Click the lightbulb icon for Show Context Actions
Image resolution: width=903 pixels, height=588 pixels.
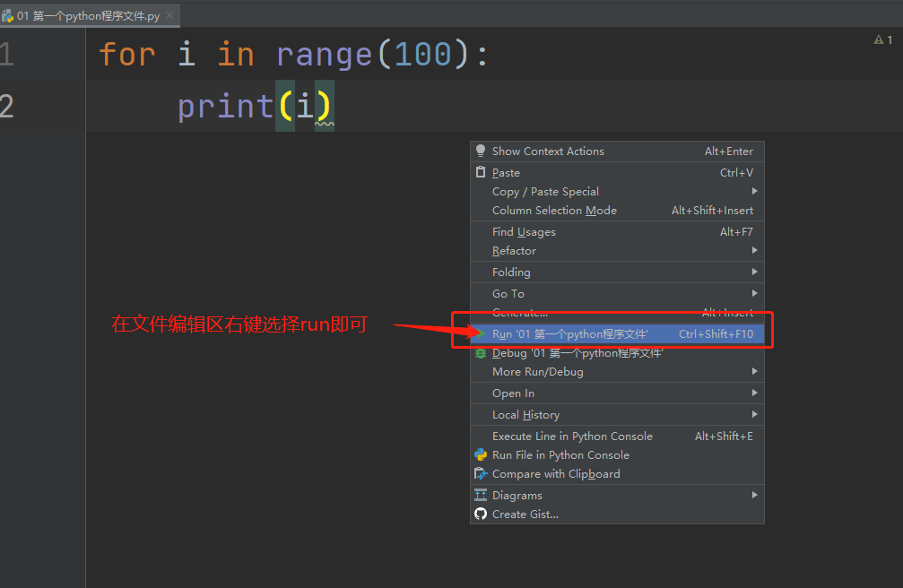click(481, 151)
